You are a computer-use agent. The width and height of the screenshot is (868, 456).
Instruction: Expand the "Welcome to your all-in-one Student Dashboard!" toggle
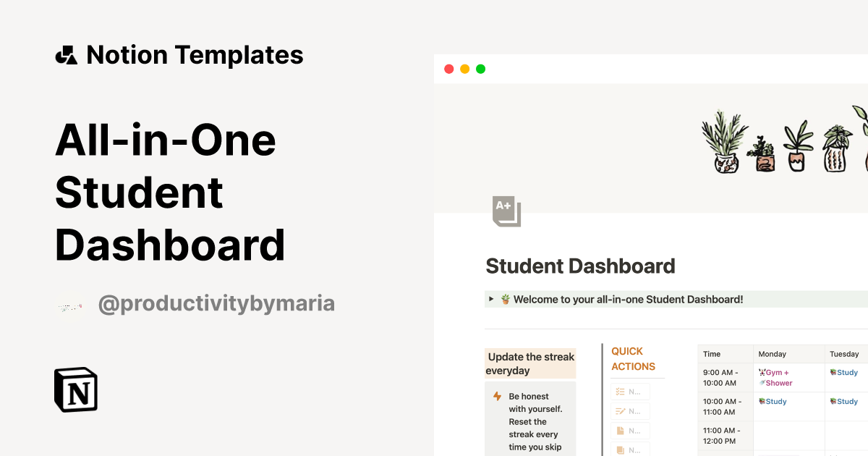490,299
